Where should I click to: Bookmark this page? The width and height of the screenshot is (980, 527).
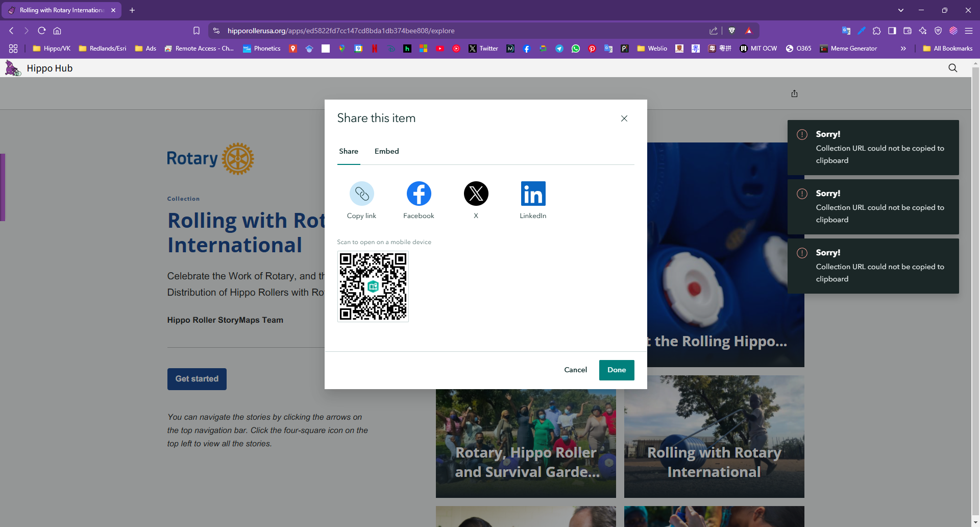(x=197, y=31)
